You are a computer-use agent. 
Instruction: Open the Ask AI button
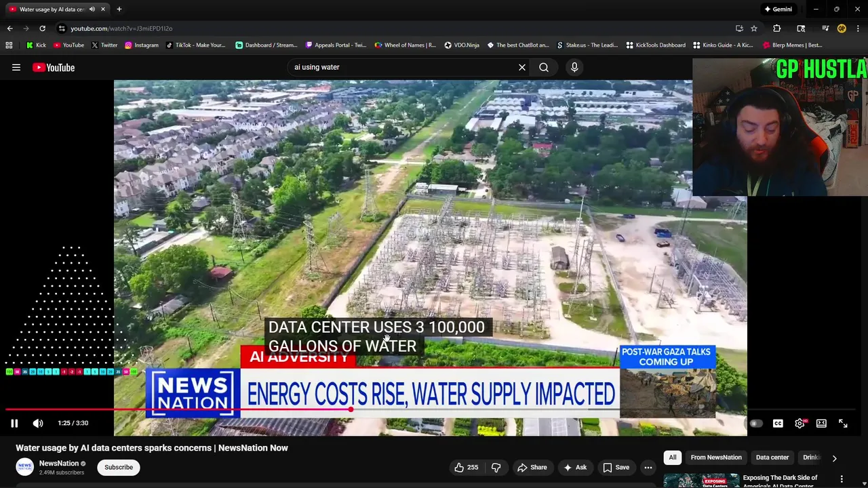[x=574, y=467]
